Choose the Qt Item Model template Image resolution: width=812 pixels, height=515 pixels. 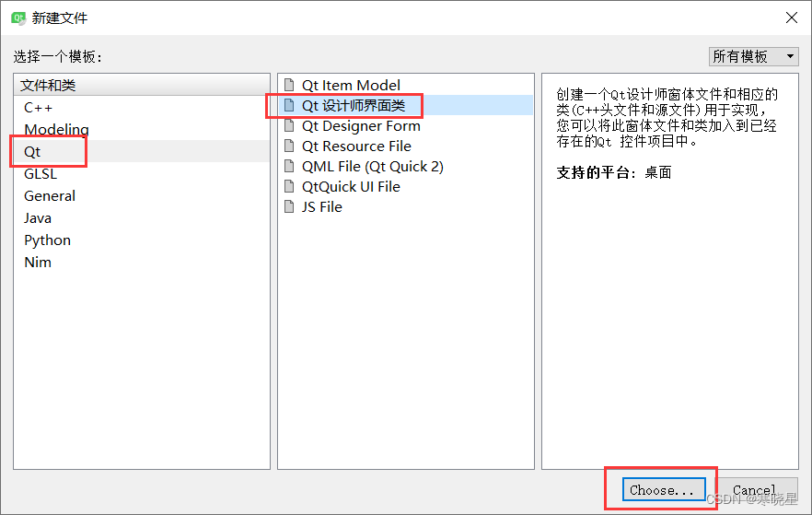(406, 85)
